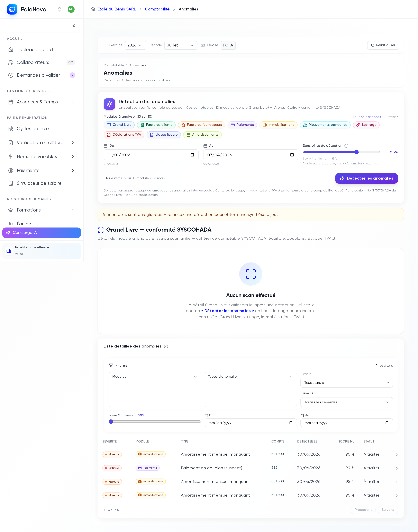The width and height of the screenshot is (418, 532).
Task: Toggle the Grand Livre module chip
Action: tap(119, 125)
